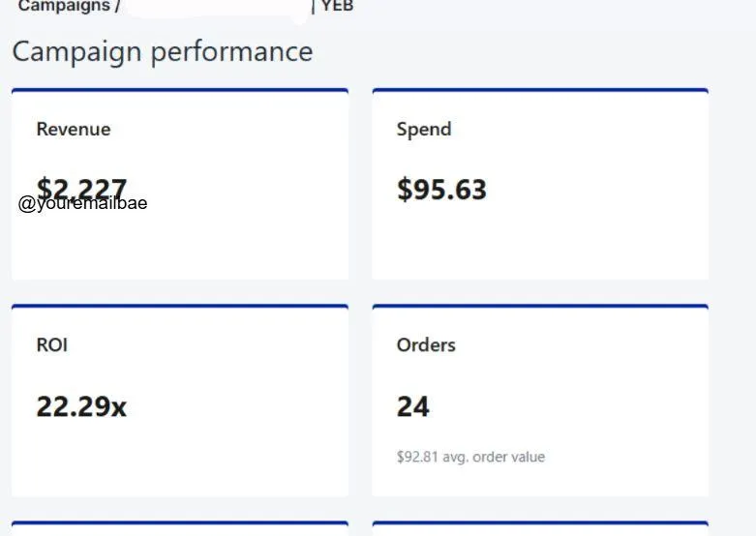Image resolution: width=756 pixels, height=536 pixels.
Task: Click the $92.81 avg. order value text
Action: click(x=470, y=456)
